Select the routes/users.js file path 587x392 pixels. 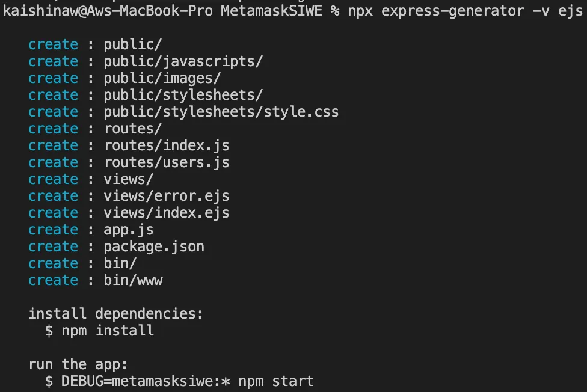(166, 162)
